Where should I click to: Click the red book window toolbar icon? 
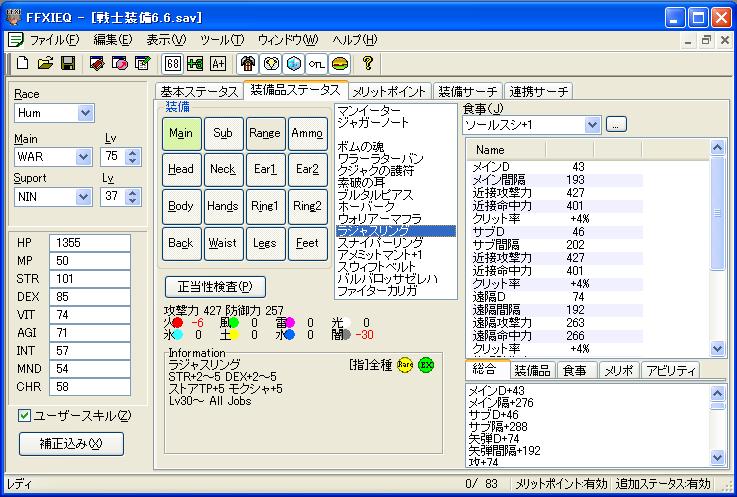click(97, 63)
